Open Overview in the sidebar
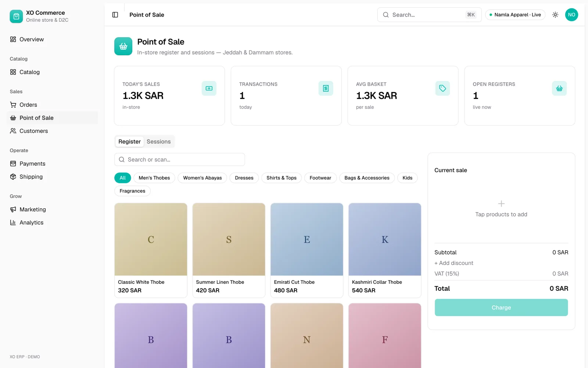 pyautogui.click(x=53, y=39)
